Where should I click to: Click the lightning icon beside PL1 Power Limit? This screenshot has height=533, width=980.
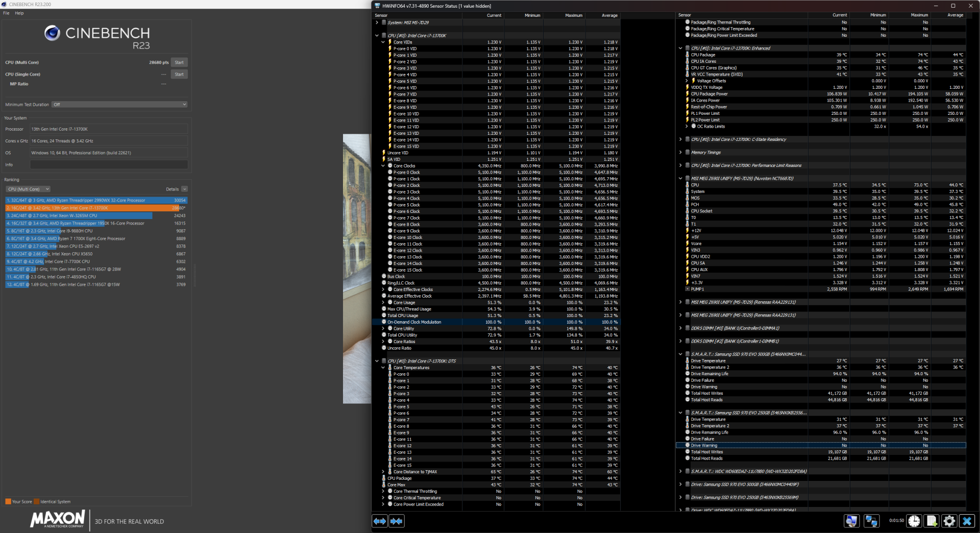click(688, 113)
